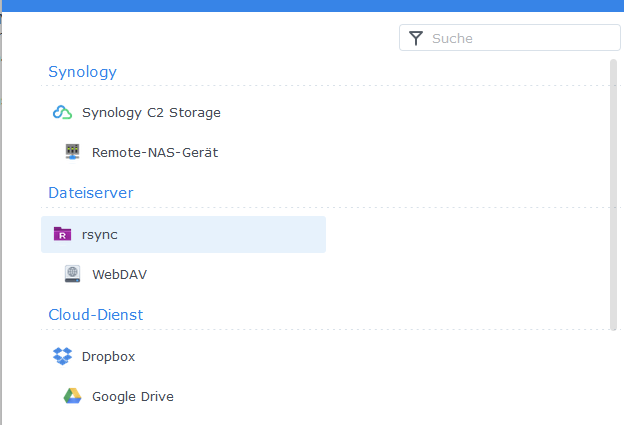Choose the Dropbox cloud service label
This screenshot has height=425, width=624.
(x=108, y=356)
